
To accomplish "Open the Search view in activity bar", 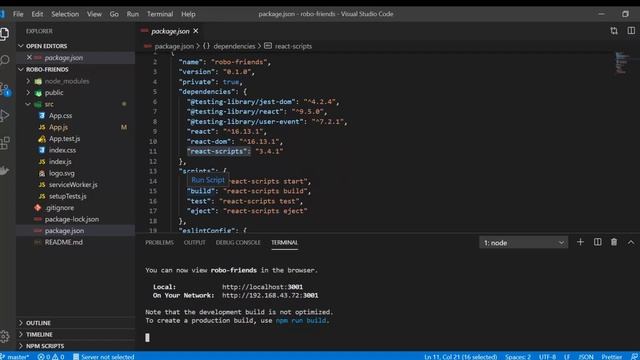I will click(x=4, y=60).
